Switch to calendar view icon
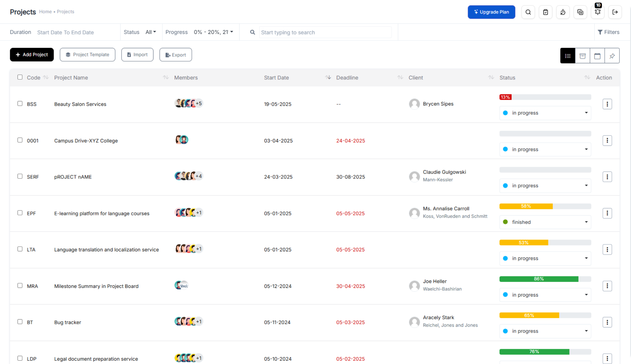Image resolution: width=631 pixels, height=364 pixels. [597, 56]
